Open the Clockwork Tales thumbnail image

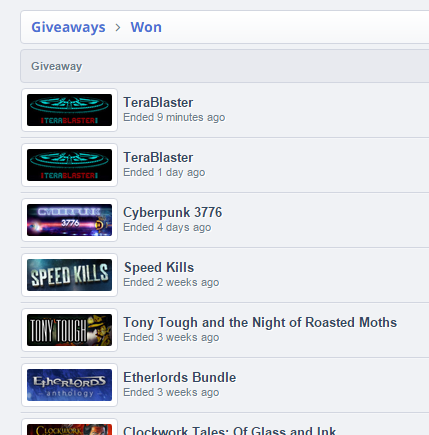tap(69, 429)
